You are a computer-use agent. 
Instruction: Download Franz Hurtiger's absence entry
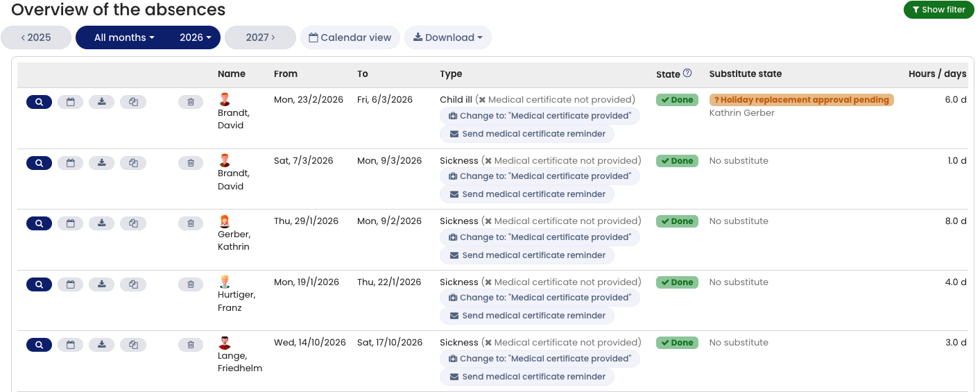click(102, 284)
